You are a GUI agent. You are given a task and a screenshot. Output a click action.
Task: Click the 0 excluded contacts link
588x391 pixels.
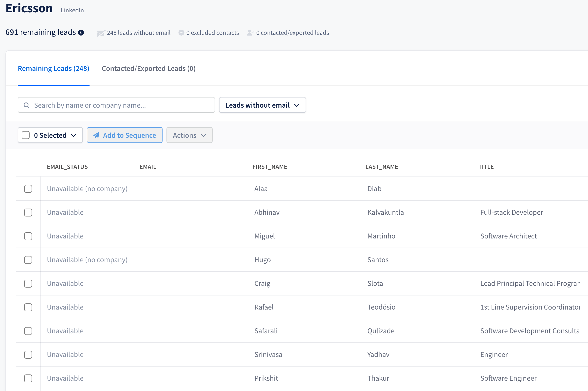213,33
